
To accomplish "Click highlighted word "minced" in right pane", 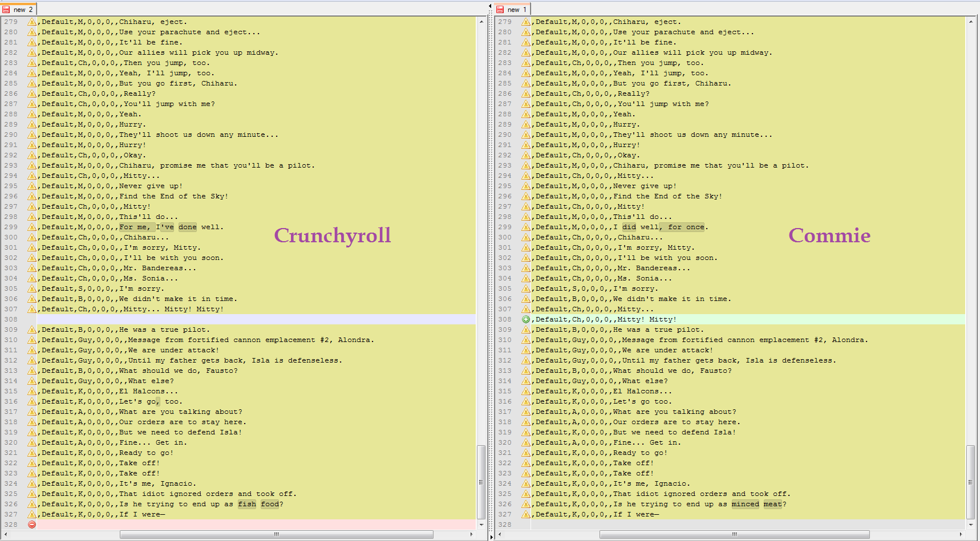I will (746, 504).
